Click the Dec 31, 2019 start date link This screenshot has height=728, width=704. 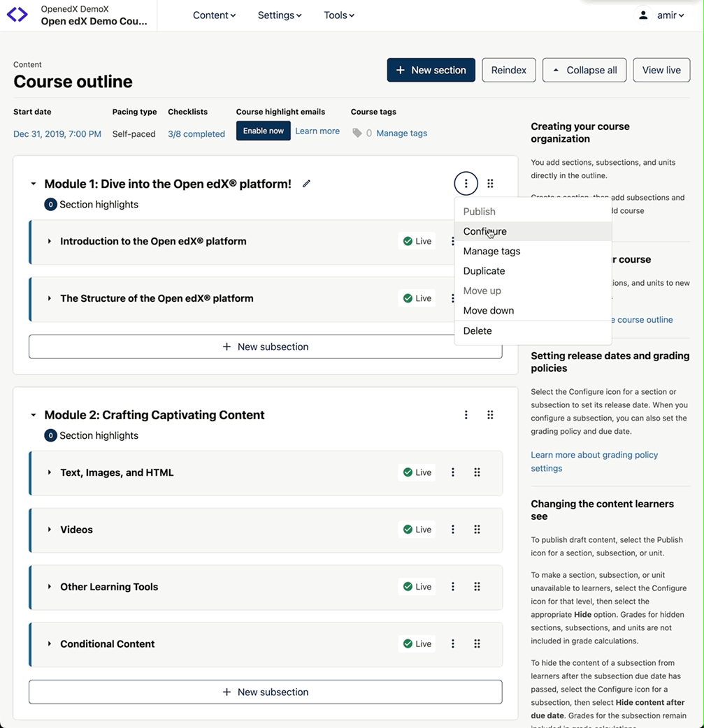click(x=57, y=134)
